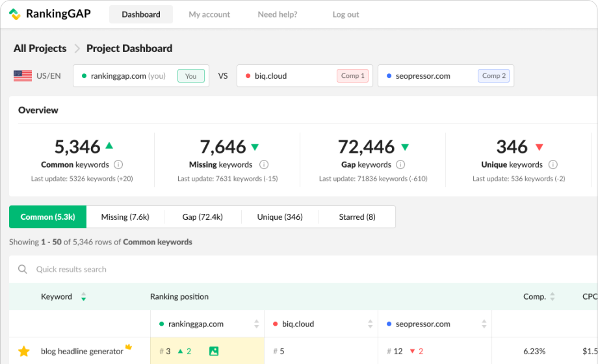Switch to Missing (7.6k) tab
Image resolution: width=598 pixels, height=364 pixels.
(125, 216)
